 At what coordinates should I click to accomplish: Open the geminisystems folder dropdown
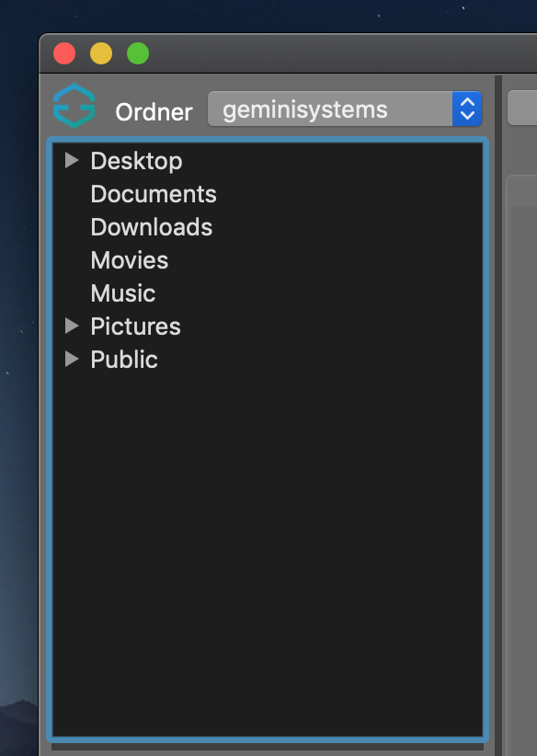pyautogui.click(x=345, y=109)
